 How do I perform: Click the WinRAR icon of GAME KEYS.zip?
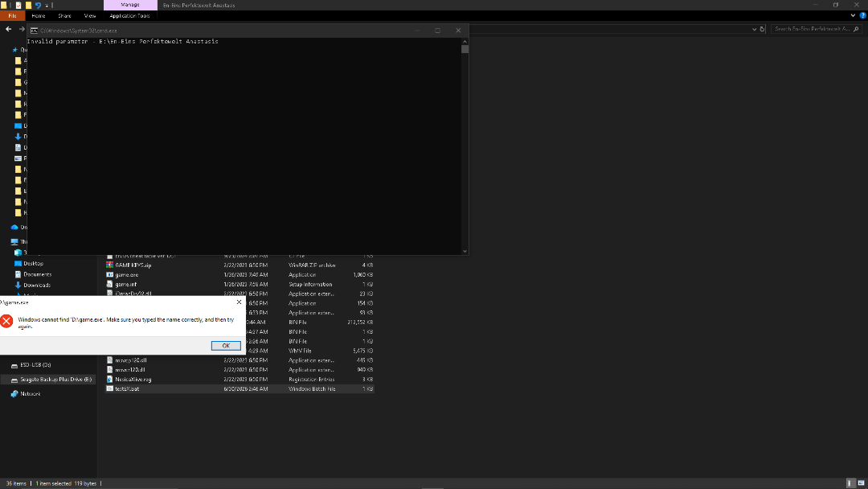[109, 265]
